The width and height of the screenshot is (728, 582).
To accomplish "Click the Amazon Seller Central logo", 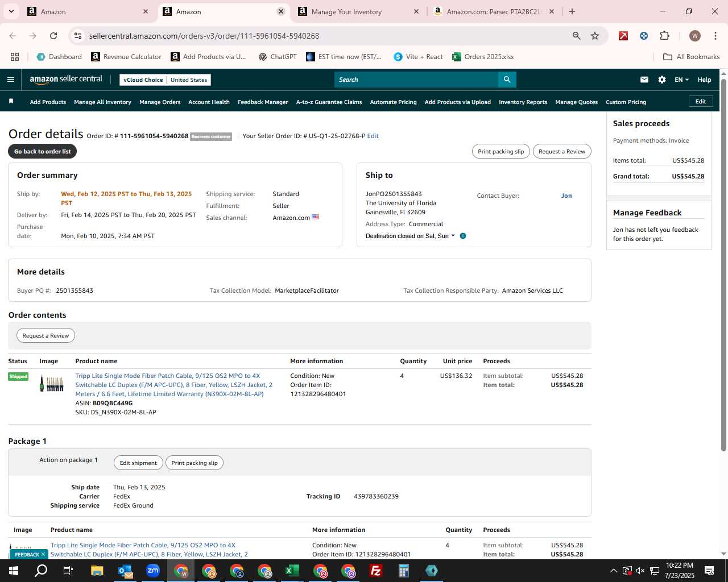I will (x=66, y=80).
